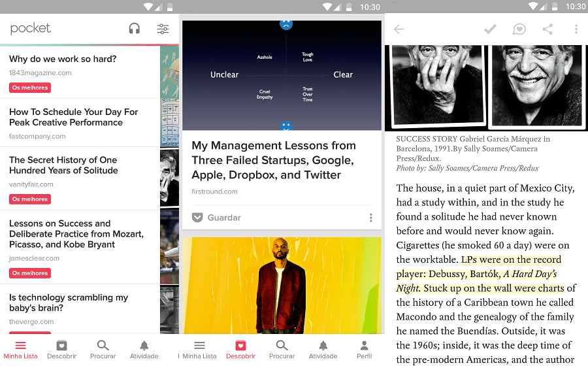Mark article as read with checkmark icon
The width and height of the screenshot is (588, 366).
489,29
